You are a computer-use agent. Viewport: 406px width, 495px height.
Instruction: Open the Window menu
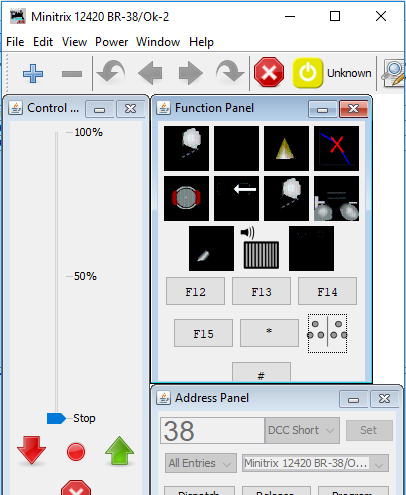pyautogui.click(x=158, y=42)
